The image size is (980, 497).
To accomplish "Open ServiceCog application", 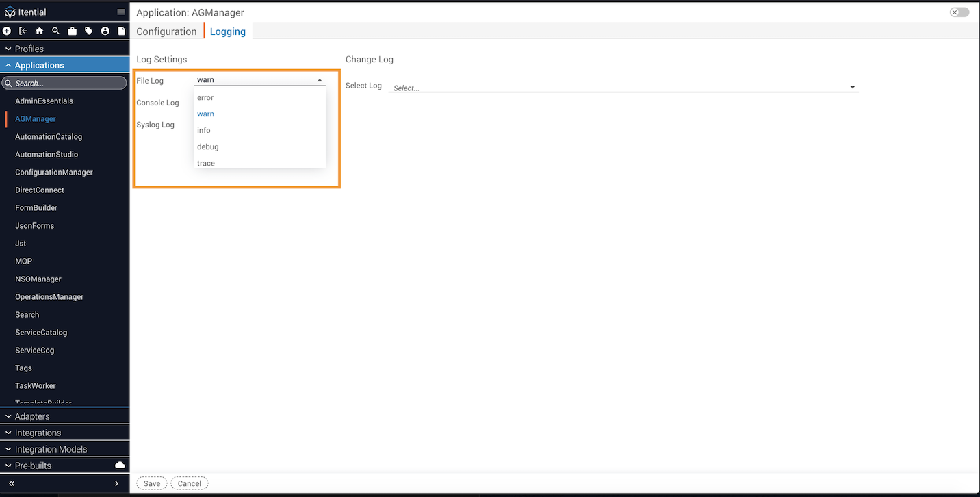I will [x=34, y=350].
